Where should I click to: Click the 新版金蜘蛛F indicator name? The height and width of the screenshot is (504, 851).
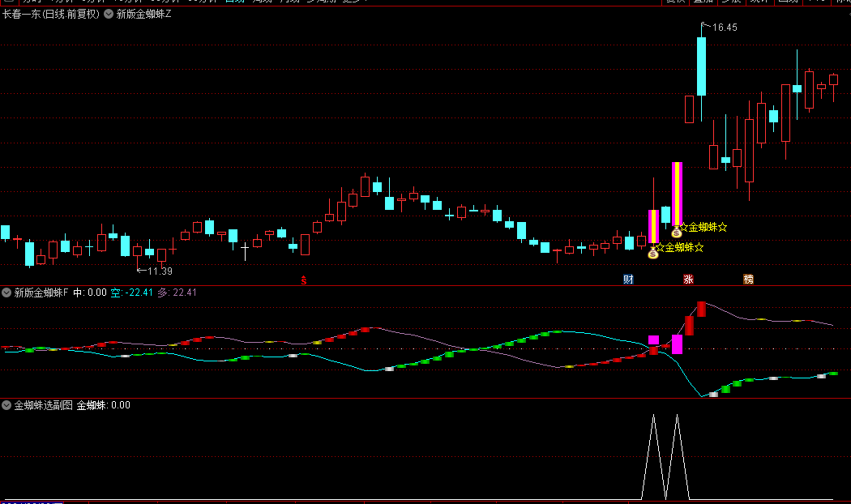point(41,293)
